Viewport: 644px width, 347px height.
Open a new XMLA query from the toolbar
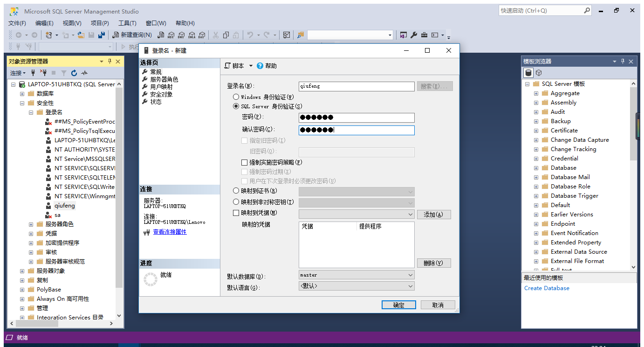click(x=192, y=35)
